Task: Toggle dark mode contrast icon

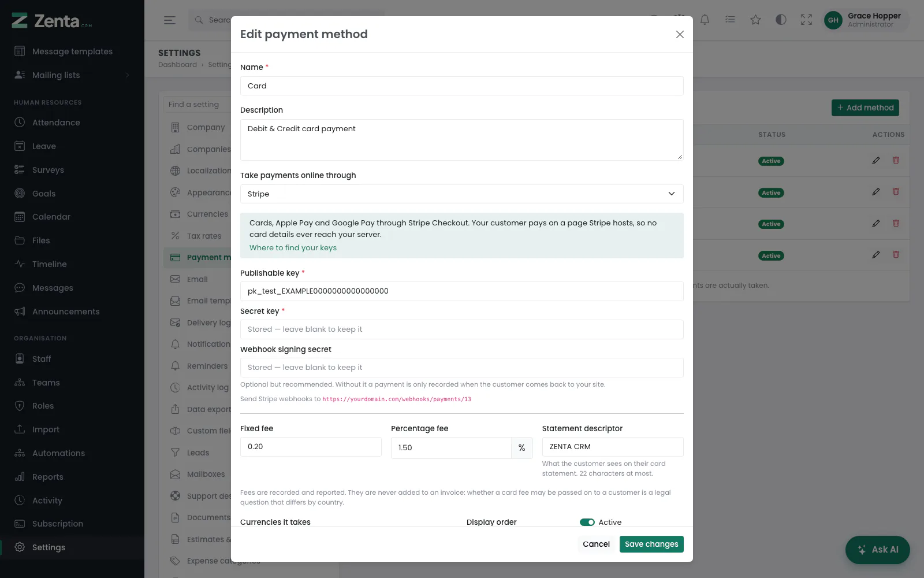Action: pos(781,20)
